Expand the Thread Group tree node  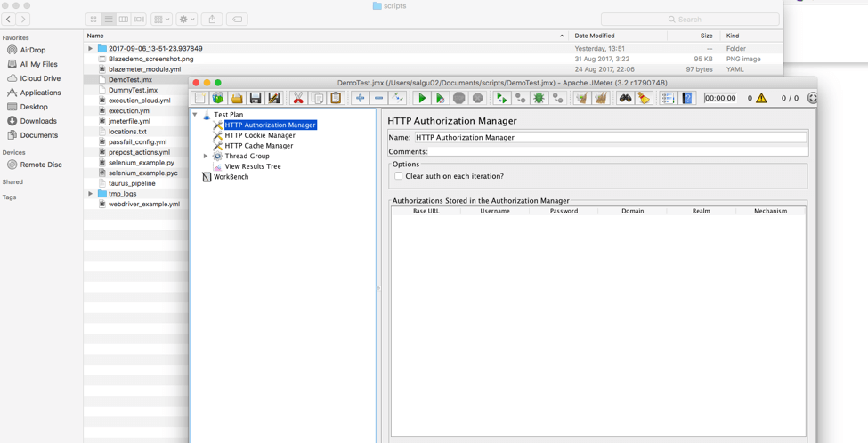pyautogui.click(x=206, y=157)
